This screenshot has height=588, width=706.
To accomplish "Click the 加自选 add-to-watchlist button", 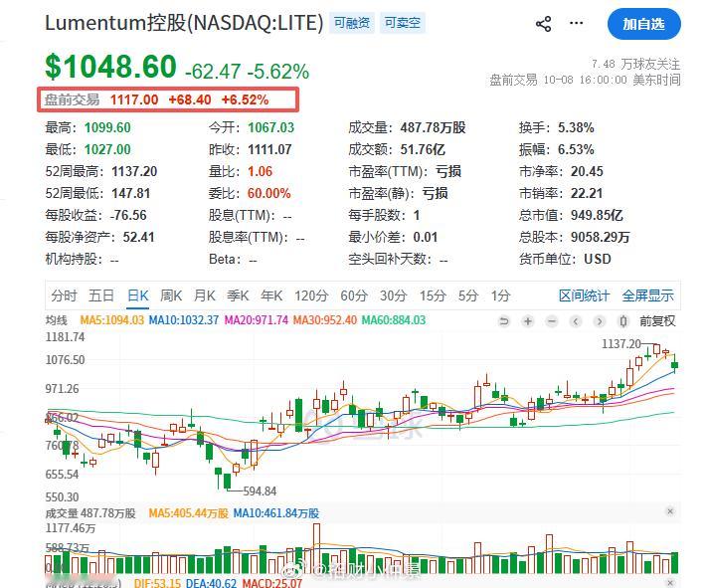I will click(x=644, y=24).
